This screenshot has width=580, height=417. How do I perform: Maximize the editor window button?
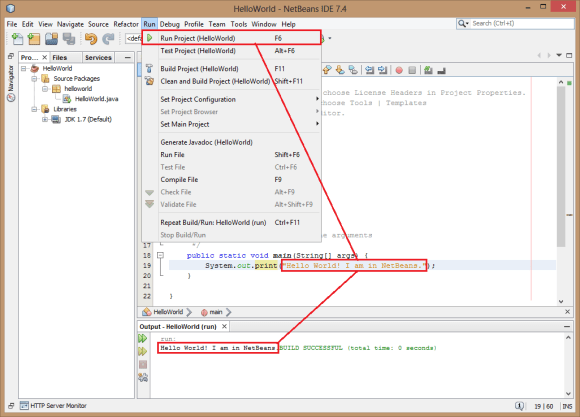pyautogui.click(x=569, y=56)
